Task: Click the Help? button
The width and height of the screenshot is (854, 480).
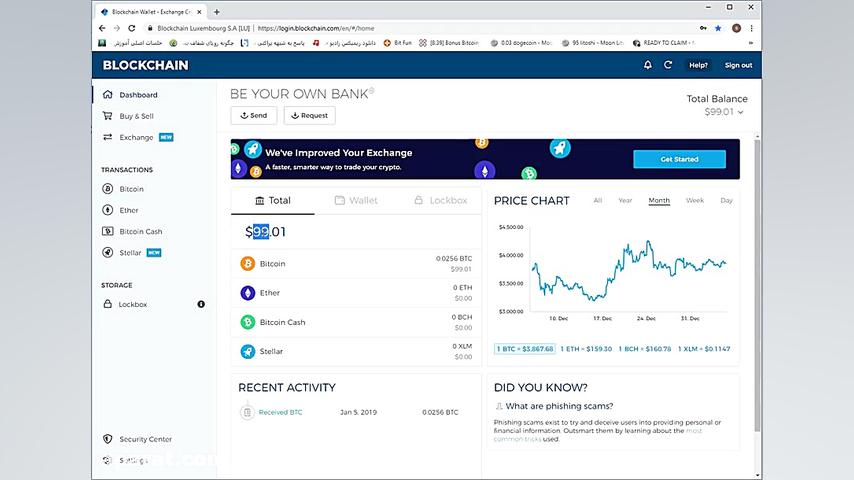Action: pyautogui.click(x=698, y=65)
